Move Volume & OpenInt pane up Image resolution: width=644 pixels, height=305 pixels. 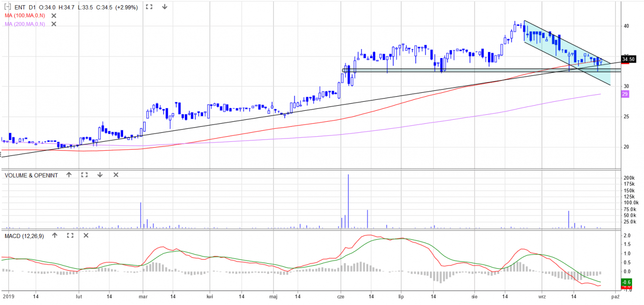69,175
